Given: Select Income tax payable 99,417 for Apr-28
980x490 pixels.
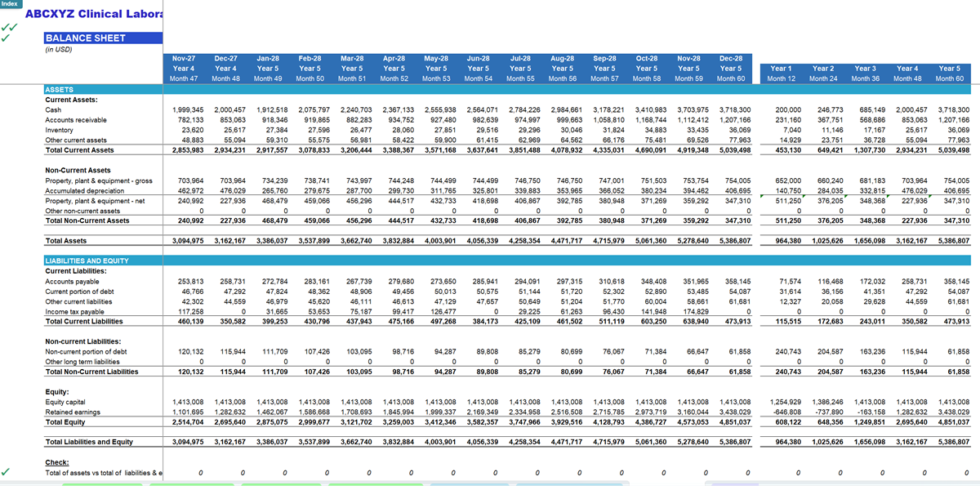Looking at the screenshot, I should click(402, 311).
